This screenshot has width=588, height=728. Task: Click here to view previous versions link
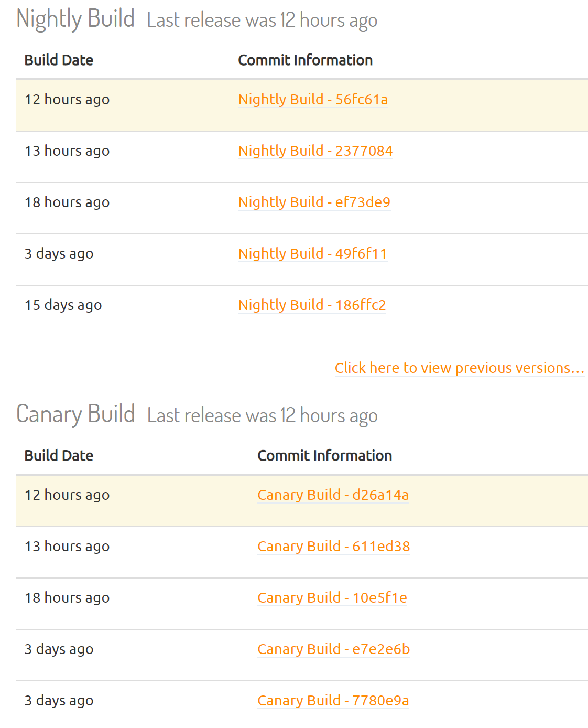pyautogui.click(x=460, y=368)
